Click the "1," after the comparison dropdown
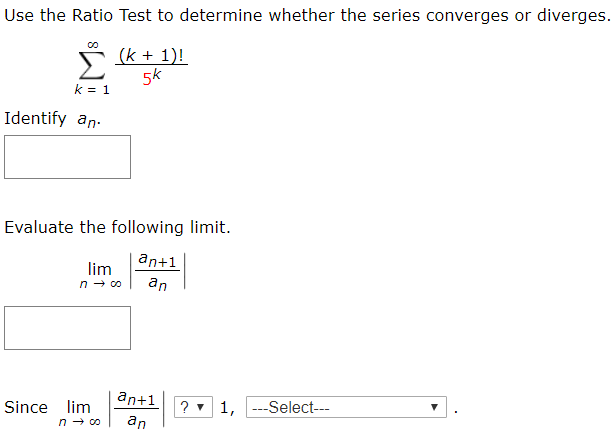 227,408
